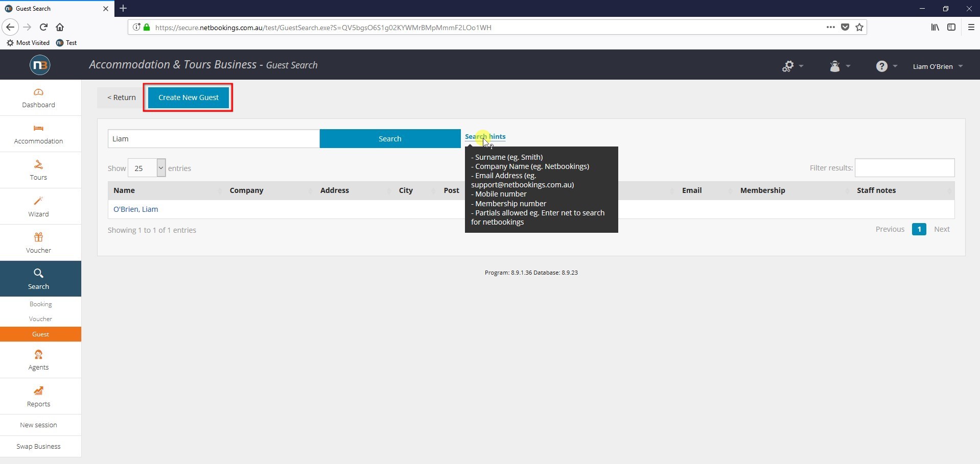Open the staff user icon menu
The height and width of the screenshot is (464, 980).
click(x=839, y=66)
